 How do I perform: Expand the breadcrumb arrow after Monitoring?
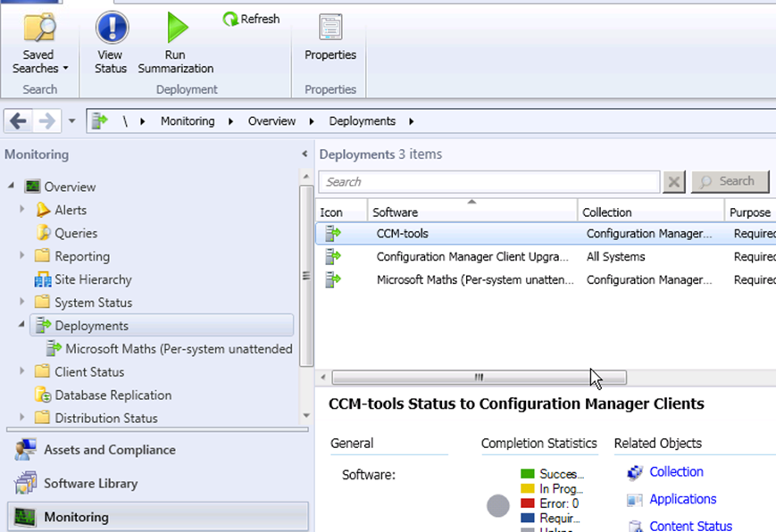[x=230, y=121]
